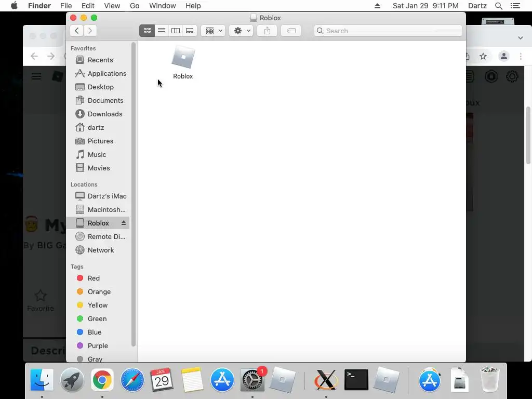
Task: Open the Help menu
Action: pos(193,6)
